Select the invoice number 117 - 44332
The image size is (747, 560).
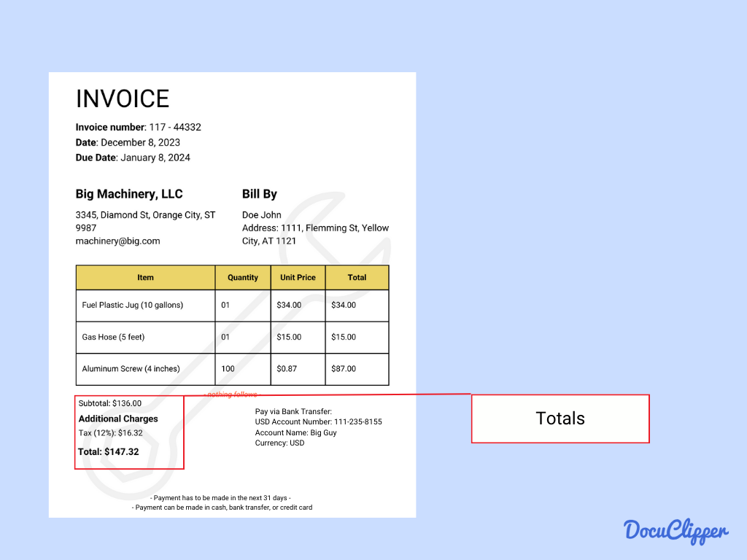[175, 127]
